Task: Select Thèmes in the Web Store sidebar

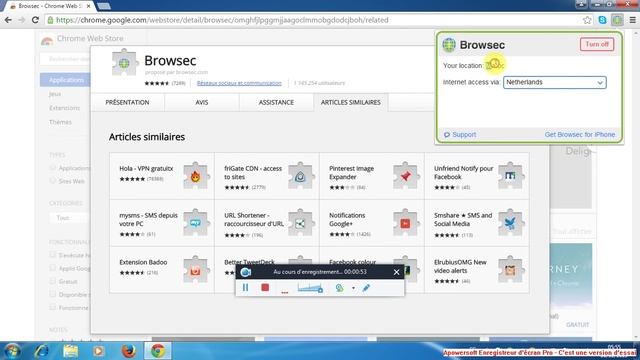Action: click(60, 122)
